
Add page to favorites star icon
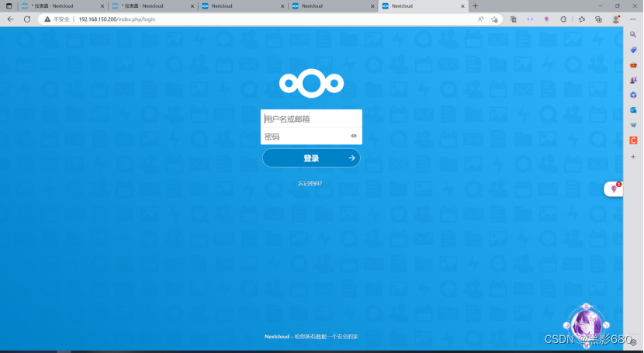tap(494, 19)
